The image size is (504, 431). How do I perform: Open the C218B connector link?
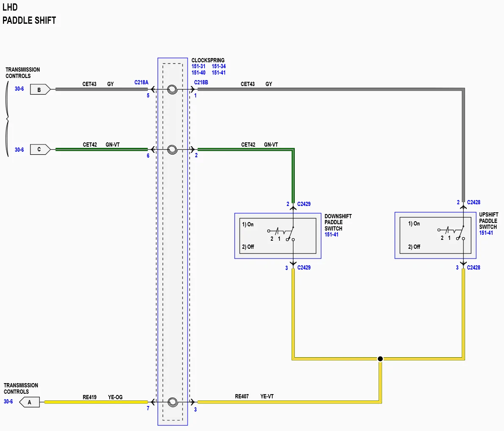201,82
